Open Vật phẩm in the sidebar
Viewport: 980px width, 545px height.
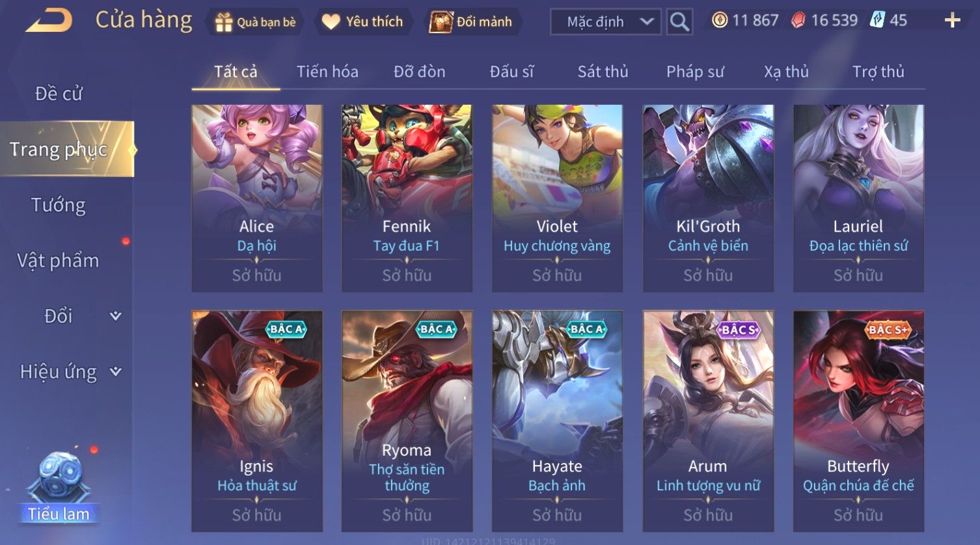click(x=59, y=260)
